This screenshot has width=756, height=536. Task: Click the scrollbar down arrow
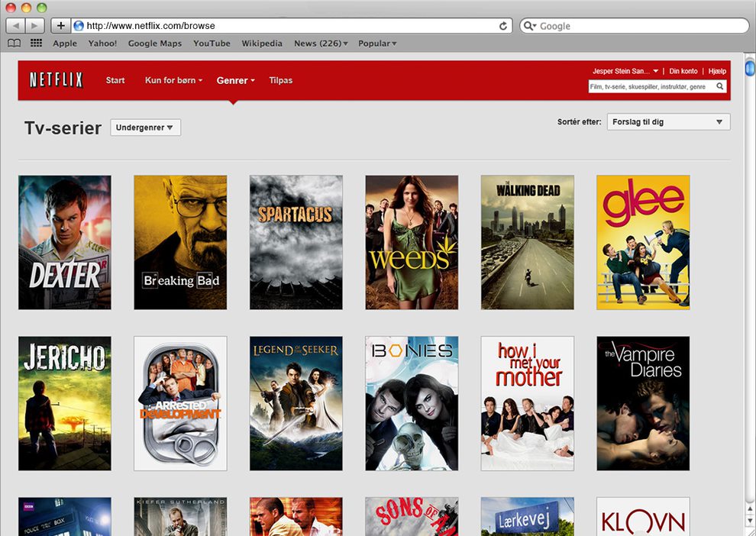750,521
